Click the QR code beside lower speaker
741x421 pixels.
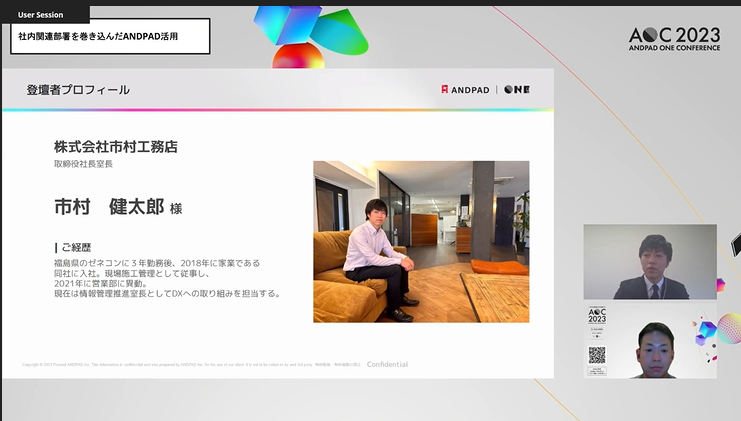[x=597, y=355]
